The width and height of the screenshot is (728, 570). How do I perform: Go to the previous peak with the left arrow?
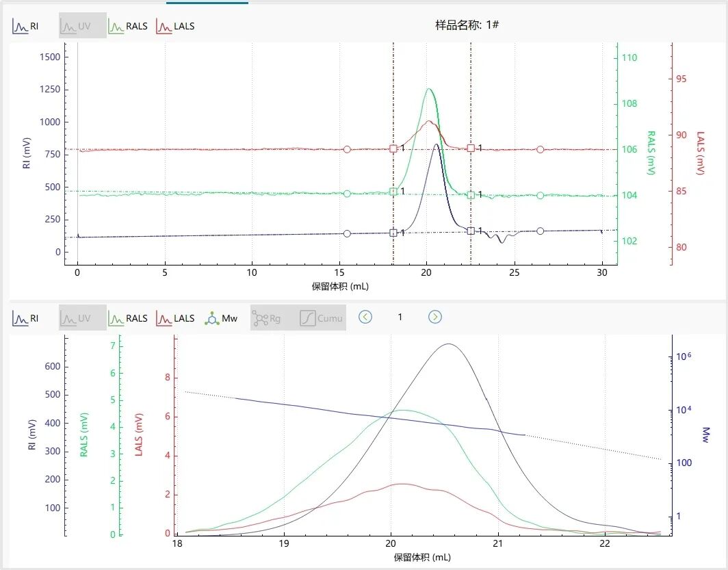(x=365, y=317)
